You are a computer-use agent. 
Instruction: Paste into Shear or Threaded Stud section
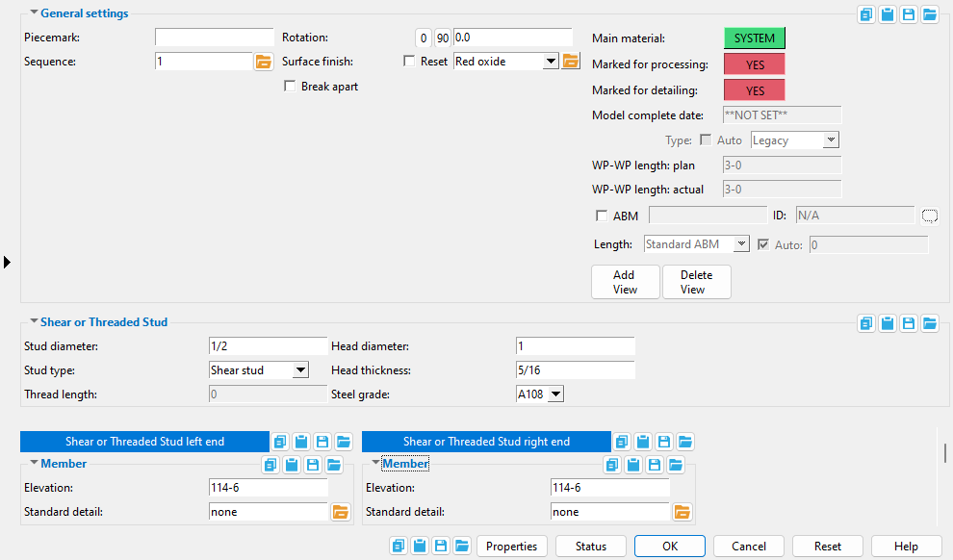(x=888, y=323)
